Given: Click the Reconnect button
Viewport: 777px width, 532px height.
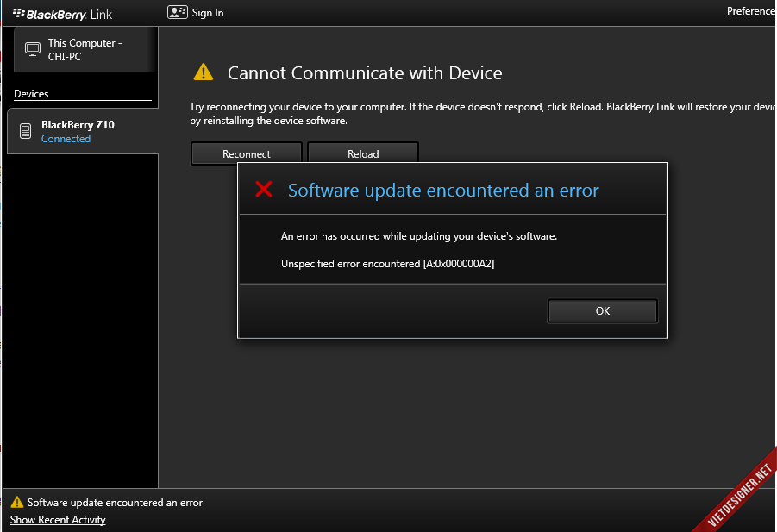Looking at the screenshot, I should click(x=247, y=153).
